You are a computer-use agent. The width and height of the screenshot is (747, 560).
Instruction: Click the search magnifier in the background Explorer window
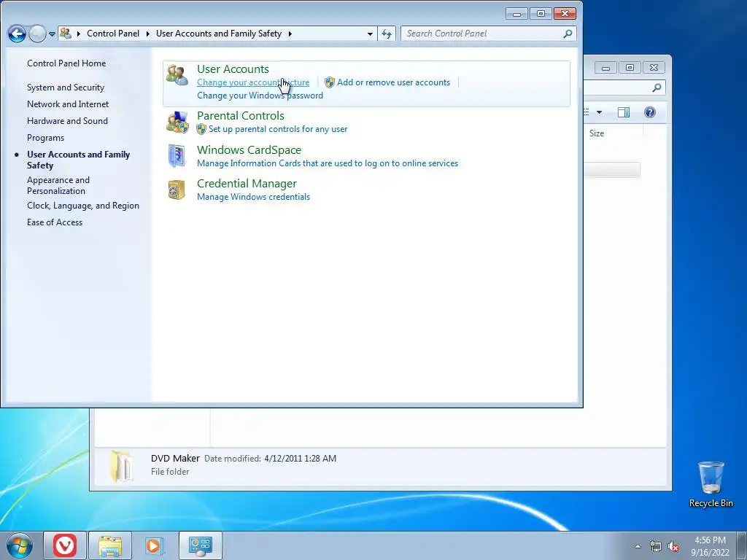657,87
